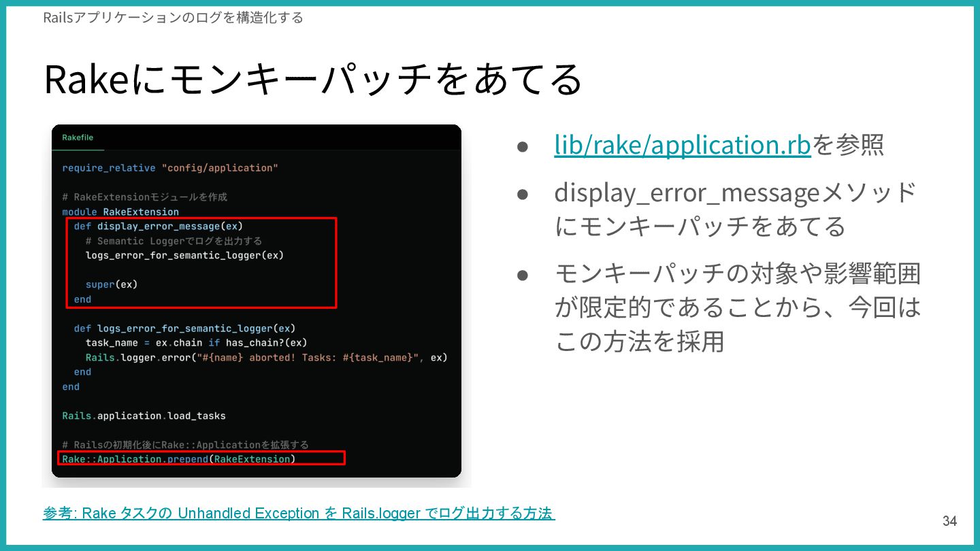Screen dimensions: 980x551
Task: Click comment 'Semantic Loggerでログを出力する'
Action: [x=174, y=241]
